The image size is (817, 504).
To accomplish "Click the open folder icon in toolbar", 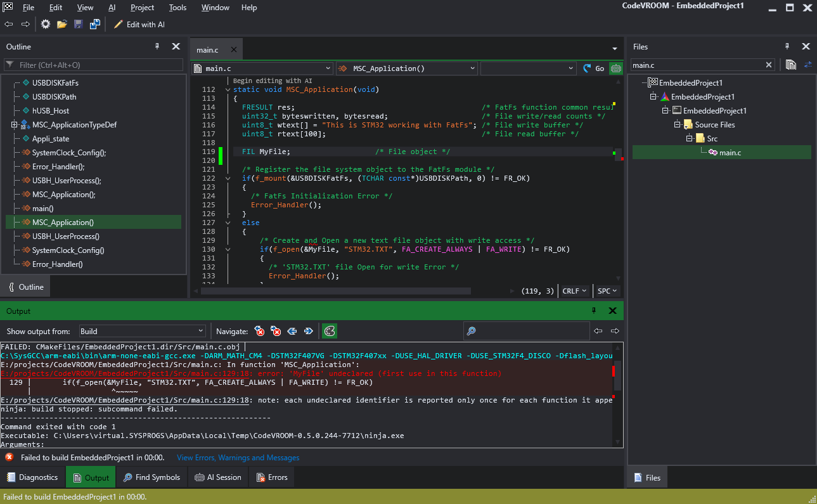I will coord(62,24).
